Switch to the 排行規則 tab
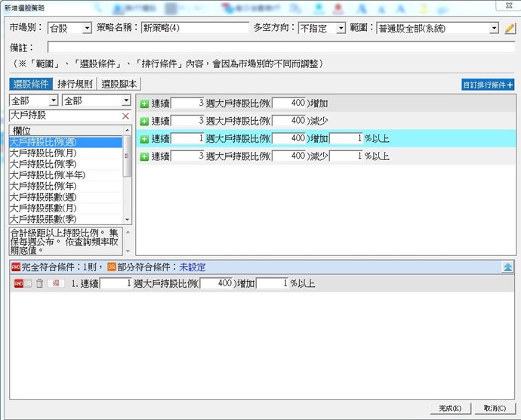Image resolution: width=521 pixels, height=420 pixels. 77,85
